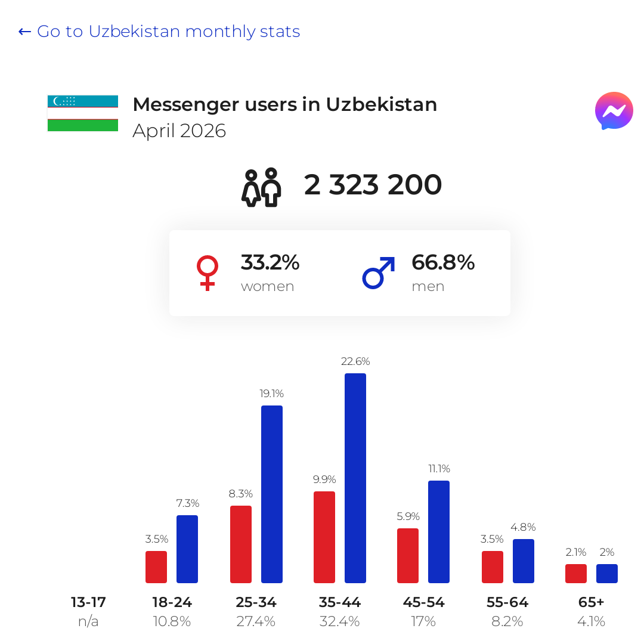Click the Messenger users in Uzbekistan heading
This screenshot has width=644, height=644.
[284, 104]
